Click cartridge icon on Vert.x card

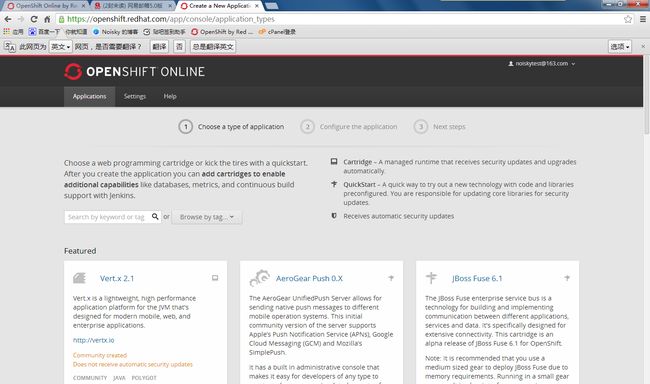[215, 278]
